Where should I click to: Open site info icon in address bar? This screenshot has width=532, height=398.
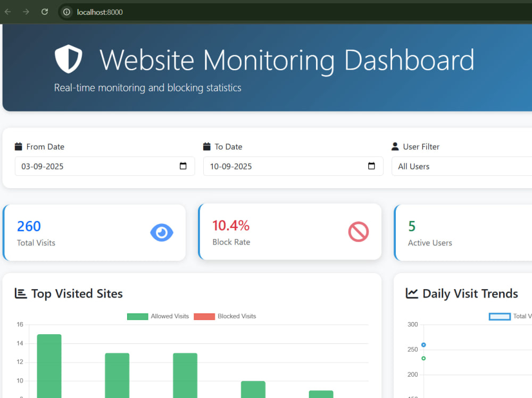[x=66, y=12]
